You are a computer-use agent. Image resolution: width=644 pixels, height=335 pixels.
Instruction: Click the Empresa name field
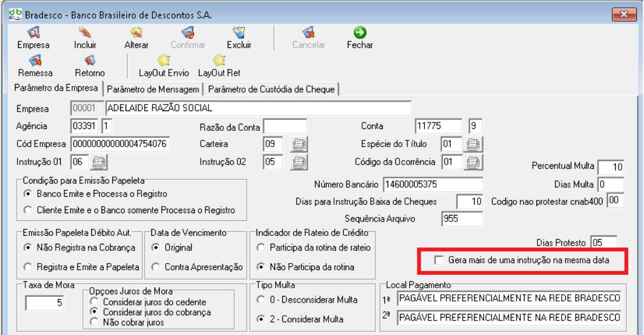pos(258,108)
